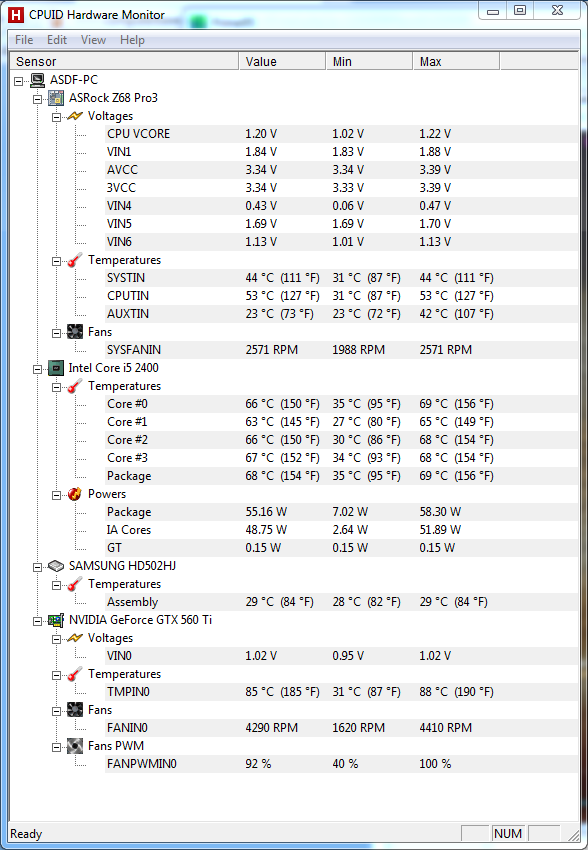Click the flame icon beside Powers
The width and height of the screenshot is (588, 850).
click(x=75, y=494)
